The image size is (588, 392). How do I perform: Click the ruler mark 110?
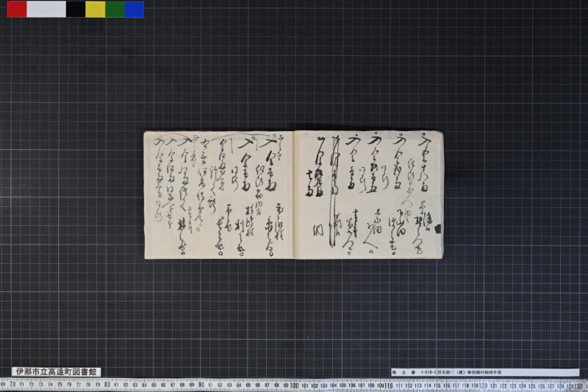pyautogui.click(x=389, y=385)
